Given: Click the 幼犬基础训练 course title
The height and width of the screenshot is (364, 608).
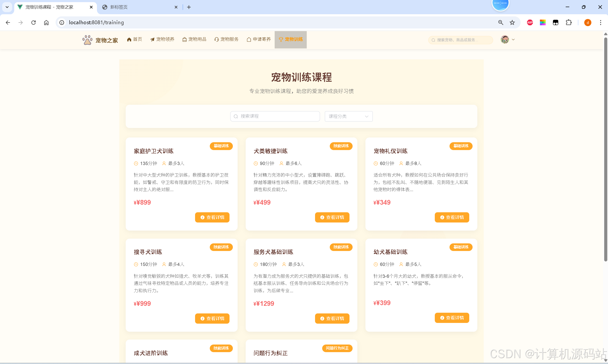Looking at the screenshot, I should click(x=390, y=252).
